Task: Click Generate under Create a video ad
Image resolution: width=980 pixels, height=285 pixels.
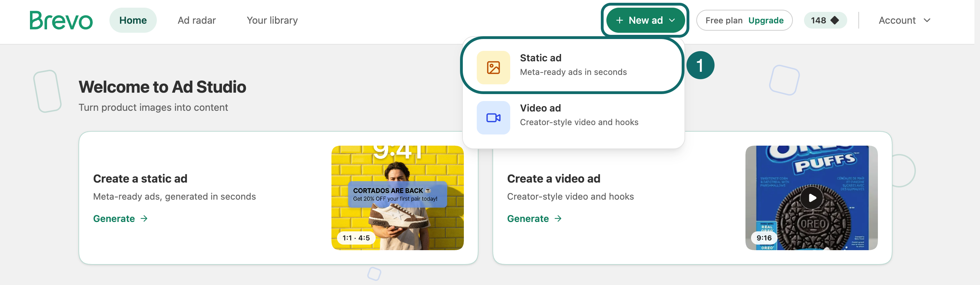Action: pyautogui.click(x=534, y=218)
